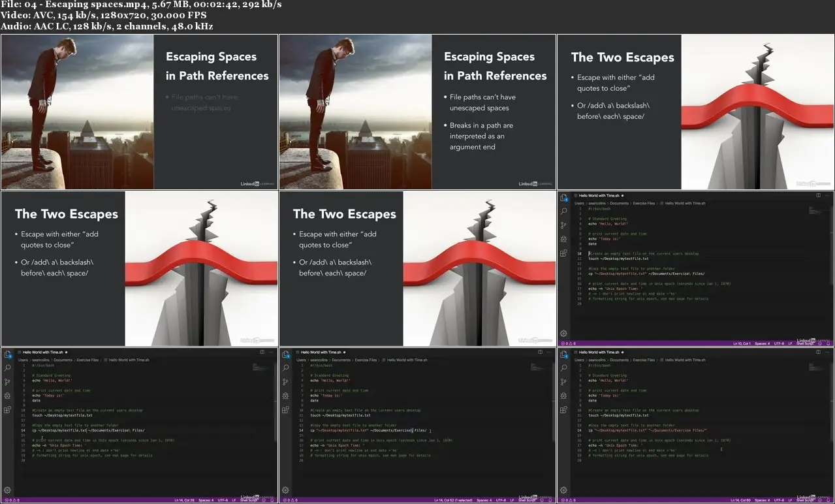Viewport: 835px width, 504px height.
Task: Open Source Control in the Ln 14, Col 60 frame
Action: point(563,382)
